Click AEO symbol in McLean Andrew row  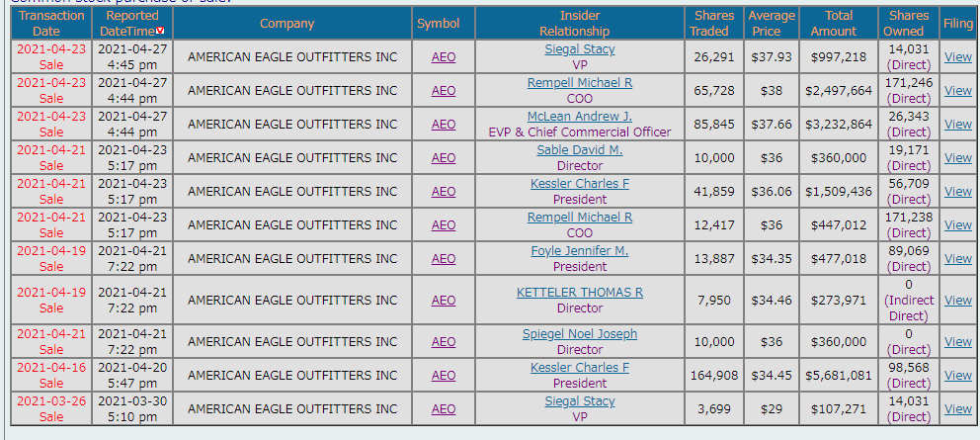point(444,124)
